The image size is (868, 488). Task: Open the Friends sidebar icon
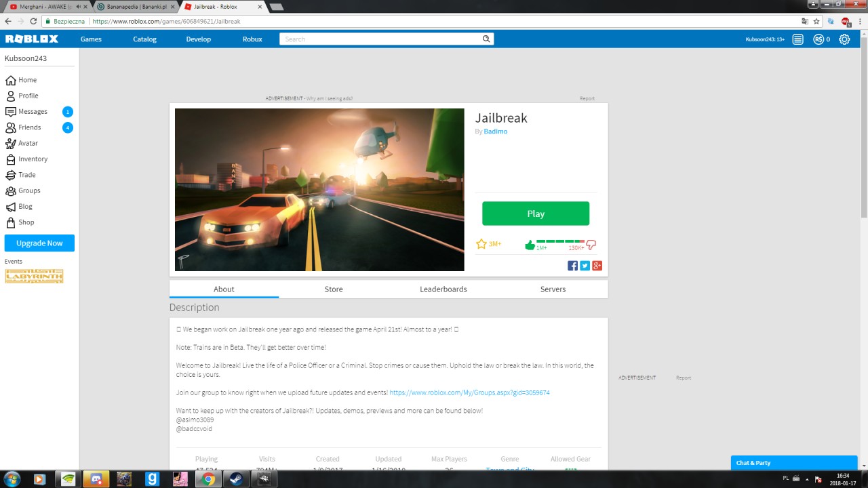point(10,127)
